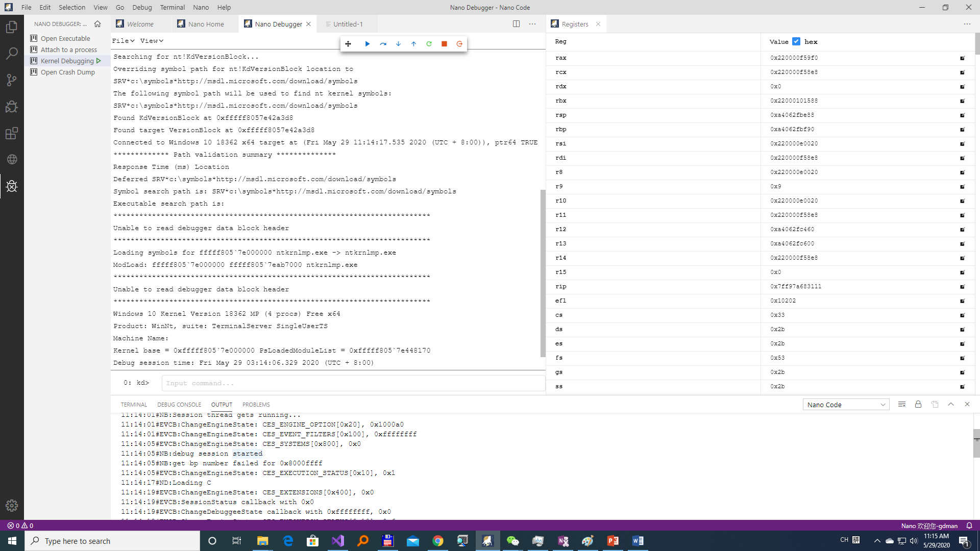
Task: Switch to the TERMINAL panel tab
Action: [x=134, y=405]
